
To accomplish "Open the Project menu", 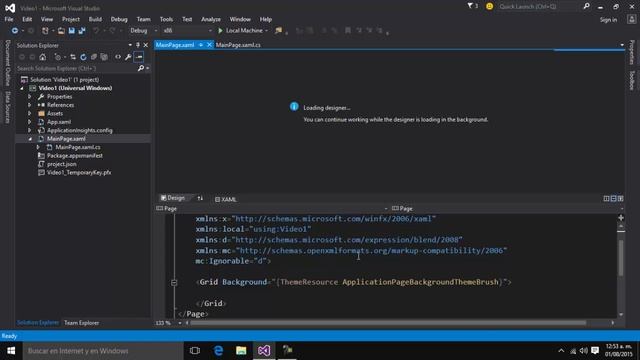I will point(71,19).
